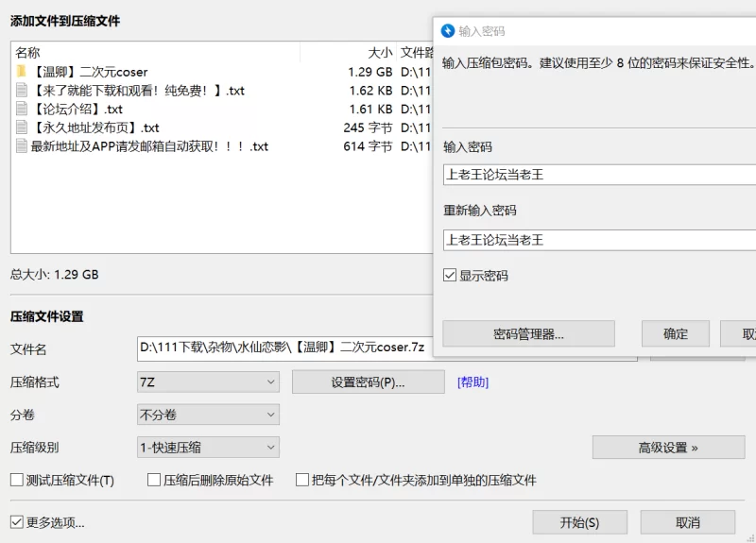Click the 1.29 GB size cell
Image resolution: width=756 pixels, height=543 pixels.
point(369,73)
